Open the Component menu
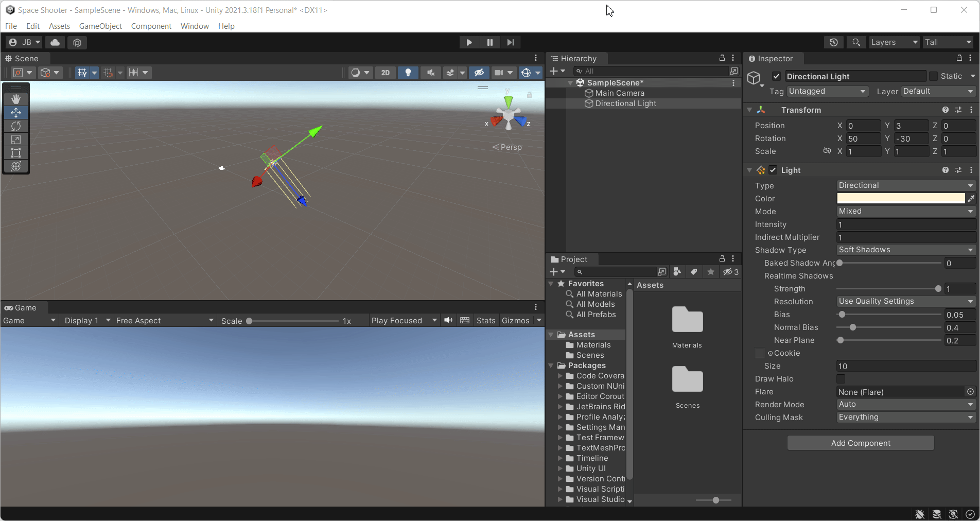Image resolution: width=980 pixels, height=521 pixels. pyautogui.click(x=151, y=26)
